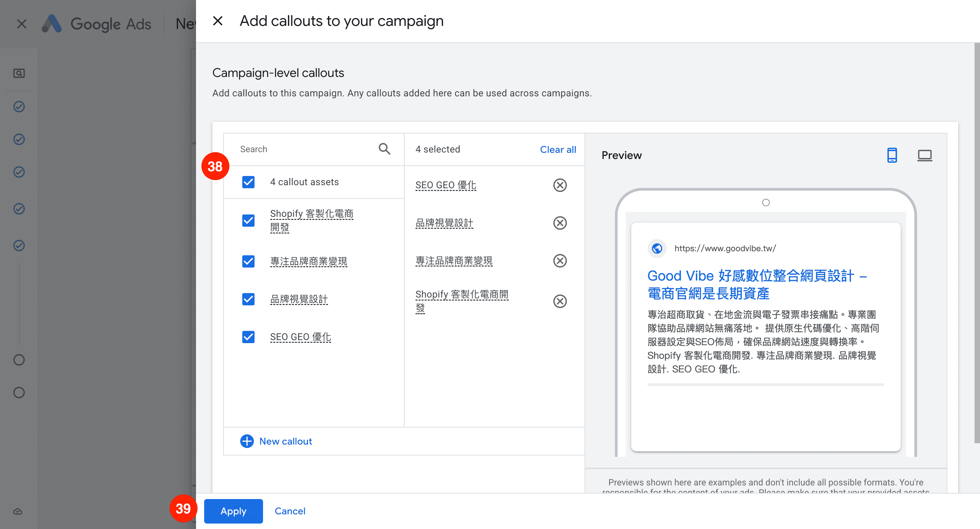Apply the selected callouts
The image size is (980, 529).
click(x=233, y=511)
